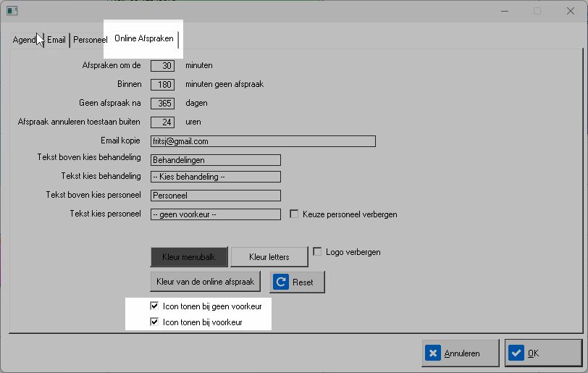The width and height of the screenshot is (588, 373).
Task: Edit the Afspraken om de minutes field
Action: click(x=163, y=66)
